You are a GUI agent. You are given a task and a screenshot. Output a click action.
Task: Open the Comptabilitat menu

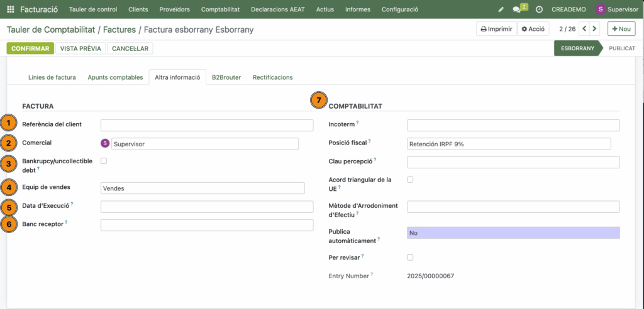220,9
